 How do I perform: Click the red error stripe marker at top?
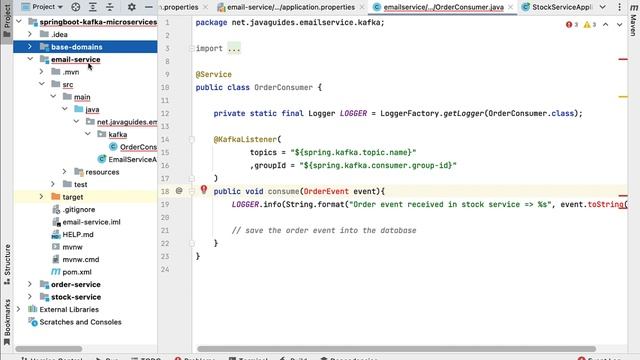(x=623, y=59)
